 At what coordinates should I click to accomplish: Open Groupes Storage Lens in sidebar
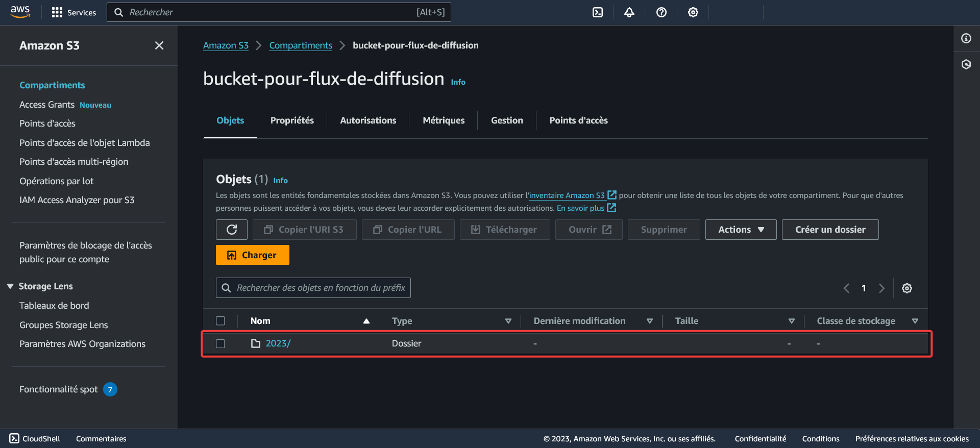coord(64,325)
